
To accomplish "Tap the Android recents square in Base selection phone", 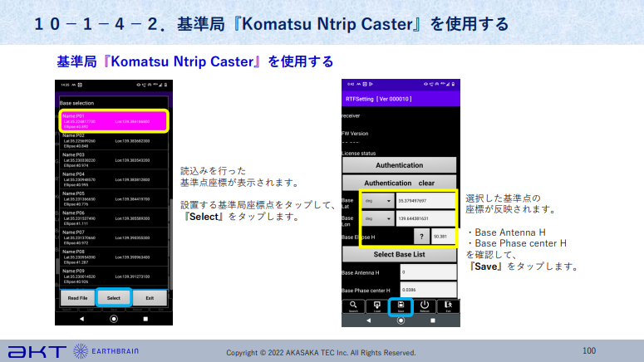I will (x=145, y=319).
